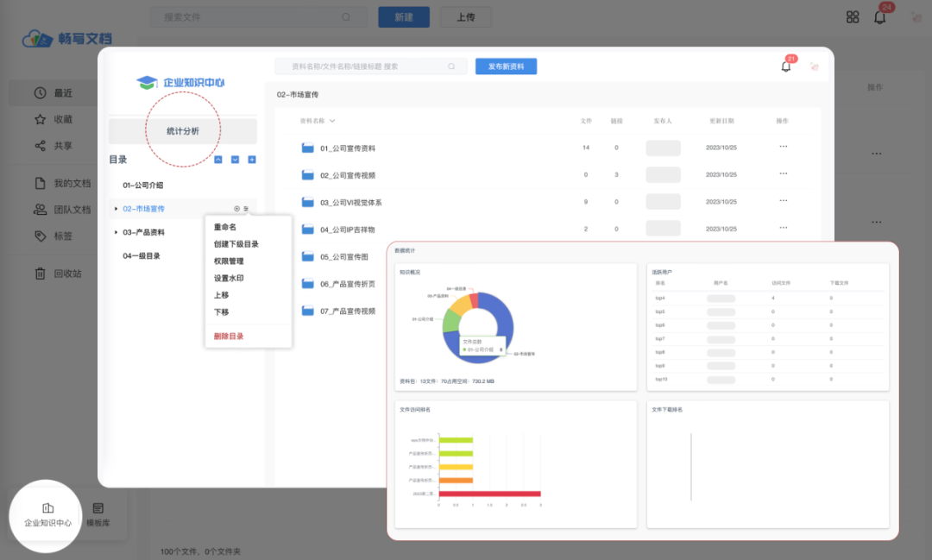Click the 发布人 column header
The width and height of the screenshot is (932, 560).
click(x=663, y=121)
